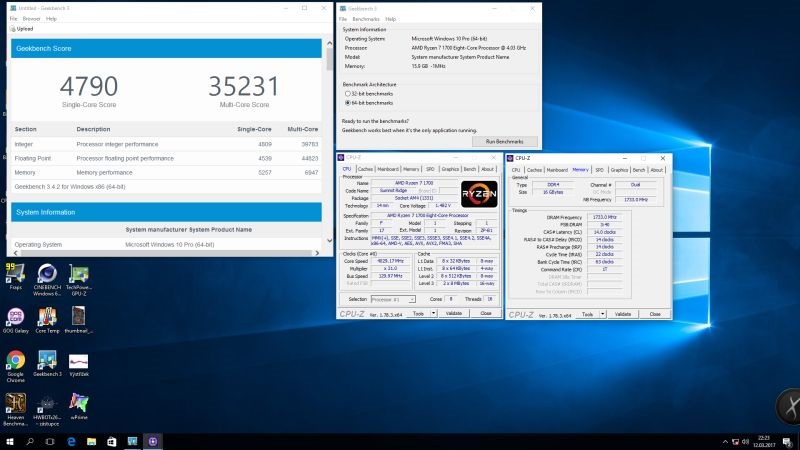Image resolution: width=800 pixels, height=450 pixels.
Task: Switch to Mainboard tab in left CPU-Z
Action: tap(388, 169)
